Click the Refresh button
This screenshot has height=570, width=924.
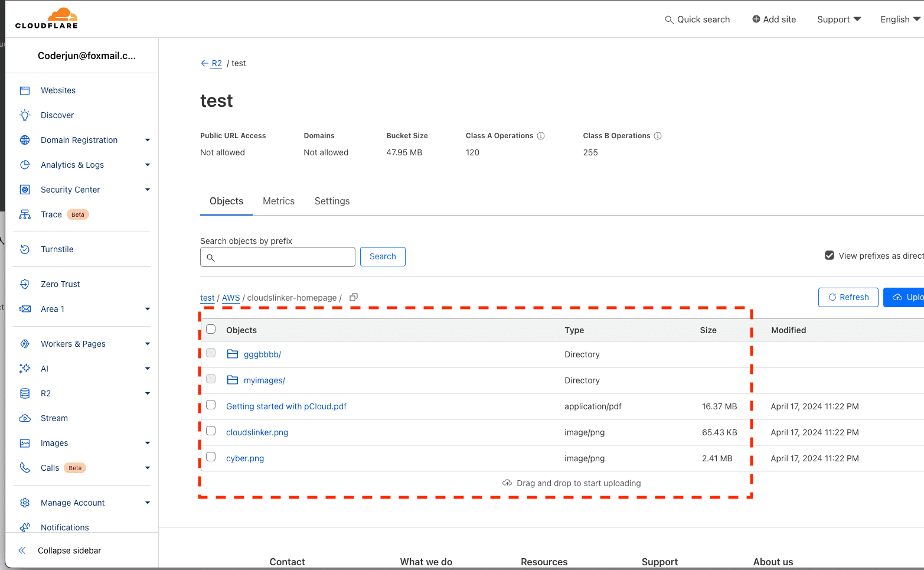[x=848, y=297]
